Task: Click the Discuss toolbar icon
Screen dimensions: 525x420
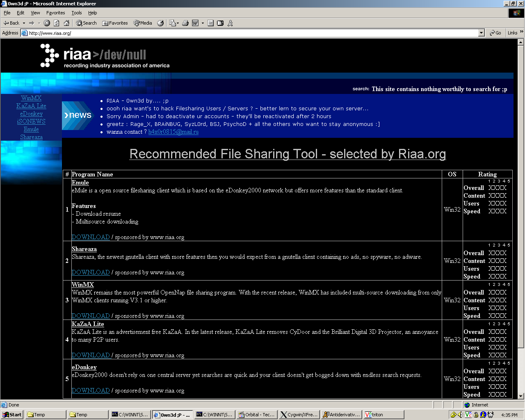Action: (210, 23)
